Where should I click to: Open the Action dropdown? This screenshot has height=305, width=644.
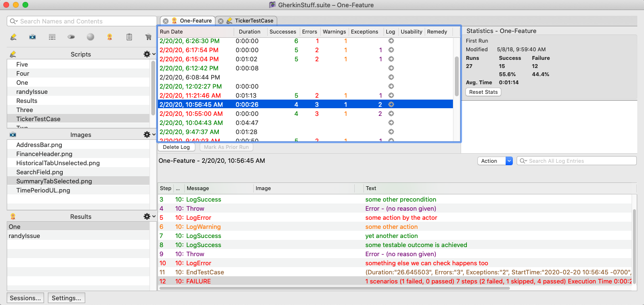point(495,161)
